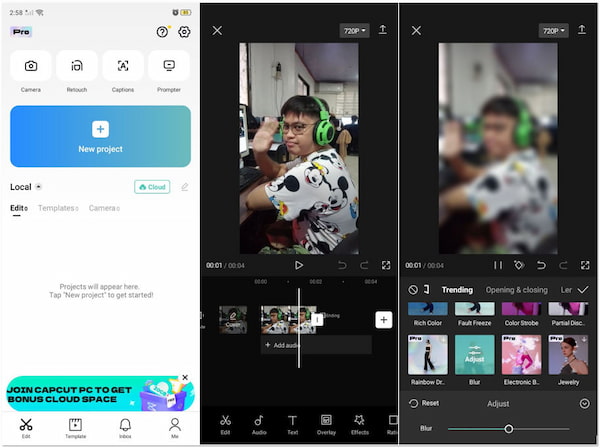Open Me profile in bottom navigation
Viewport: 600px width, 448px height.
175,428
